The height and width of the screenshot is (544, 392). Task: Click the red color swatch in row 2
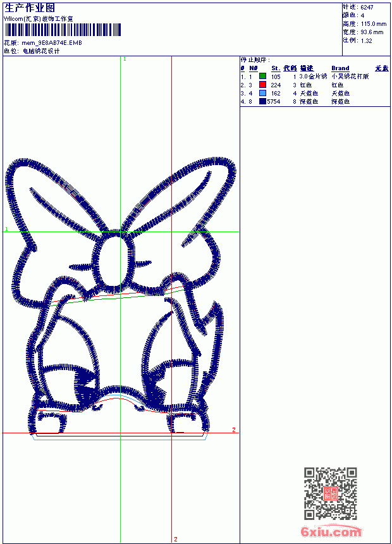coord(262,85)
